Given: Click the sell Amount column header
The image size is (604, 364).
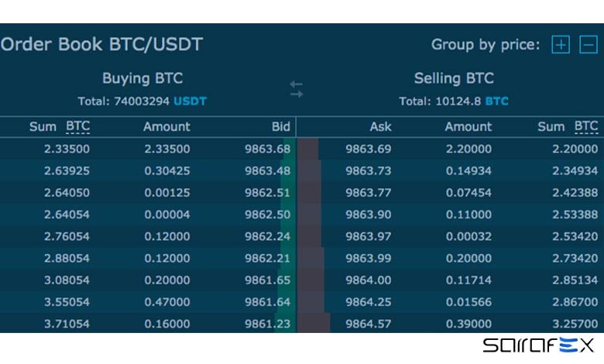Looking at the screenshot, I should click(468, 126).
